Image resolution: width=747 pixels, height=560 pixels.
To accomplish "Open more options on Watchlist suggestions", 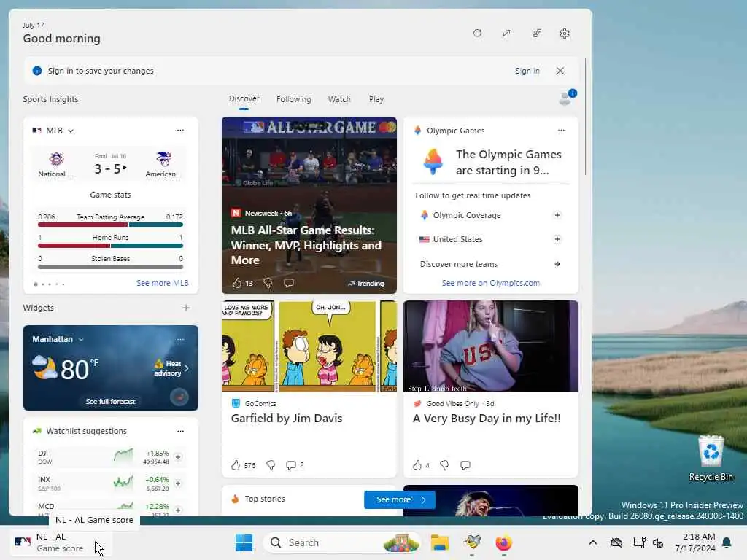I will tap(181, 431).
